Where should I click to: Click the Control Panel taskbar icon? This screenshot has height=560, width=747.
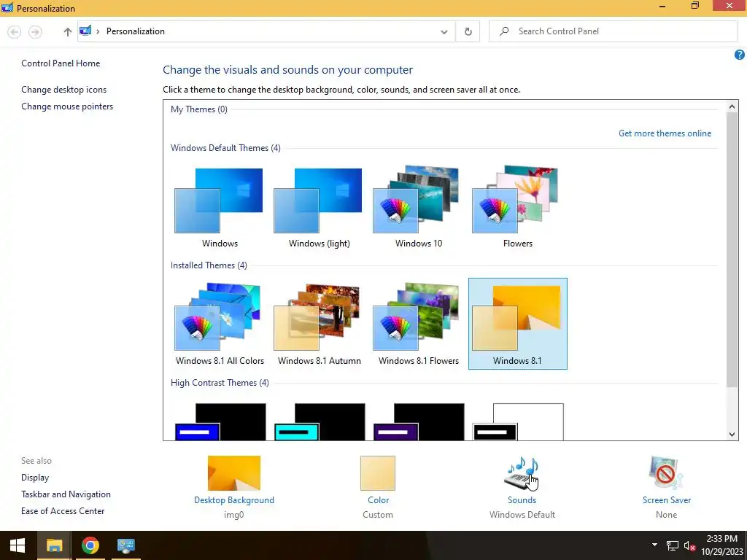[125, 545]
